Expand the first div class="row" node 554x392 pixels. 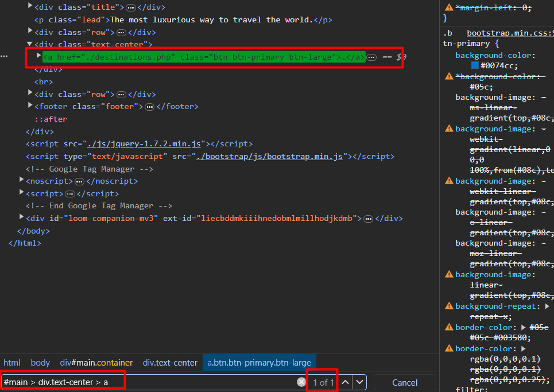click(x=30, y=31)
